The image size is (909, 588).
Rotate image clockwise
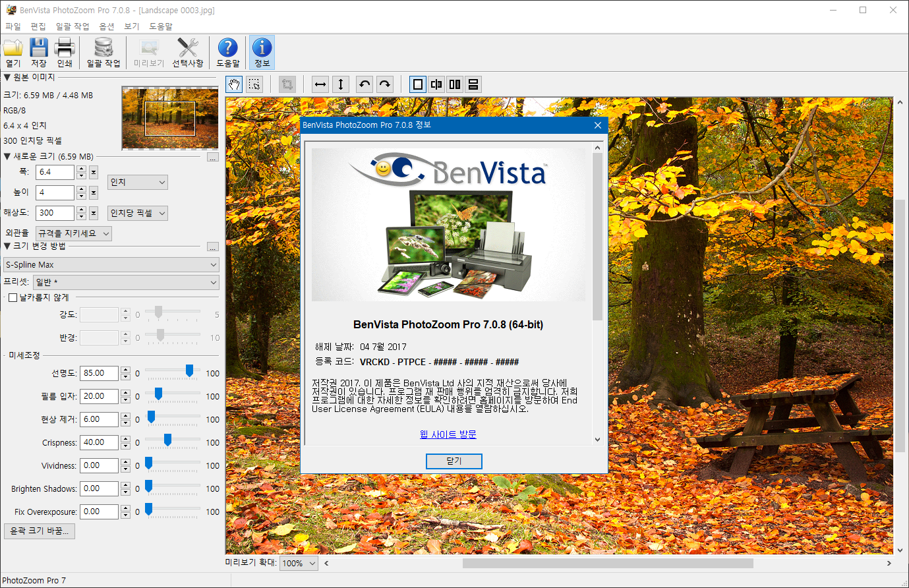[x=385, y=84]
